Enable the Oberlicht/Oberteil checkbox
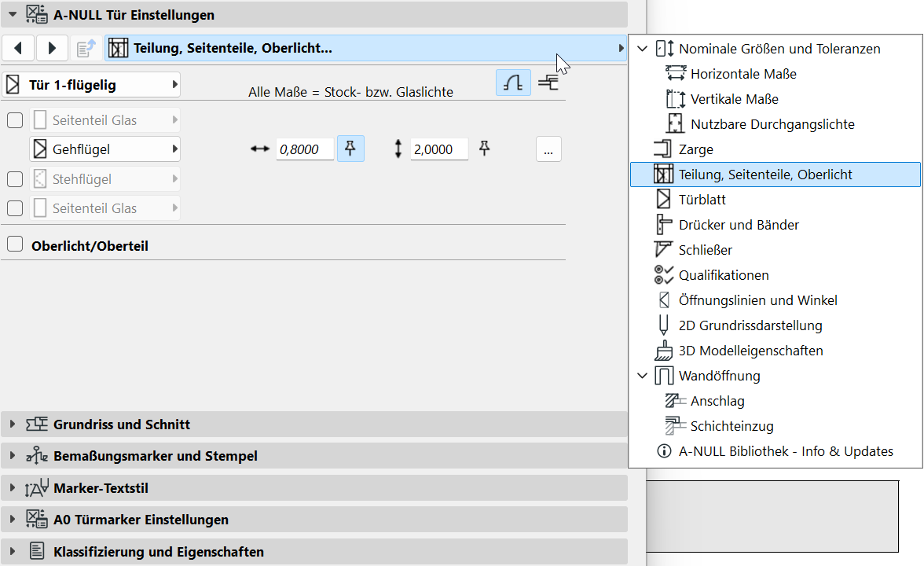Viewport: 924px width, 566px height. pyautogui.click(x=14, y=245)
